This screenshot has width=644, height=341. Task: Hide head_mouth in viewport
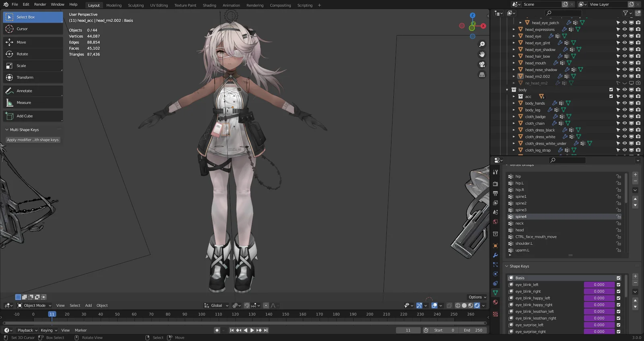[x=625, y=63]
